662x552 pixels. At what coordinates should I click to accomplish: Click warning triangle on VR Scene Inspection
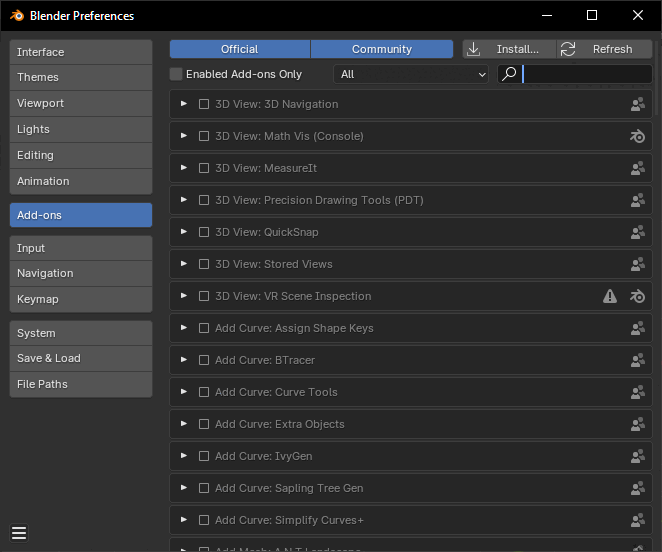(610, 296)
